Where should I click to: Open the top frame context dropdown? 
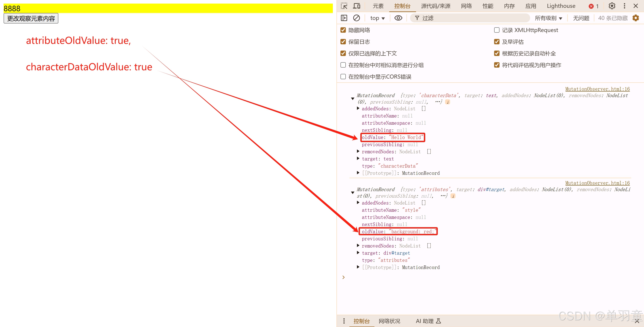click(x=377, y=18)
